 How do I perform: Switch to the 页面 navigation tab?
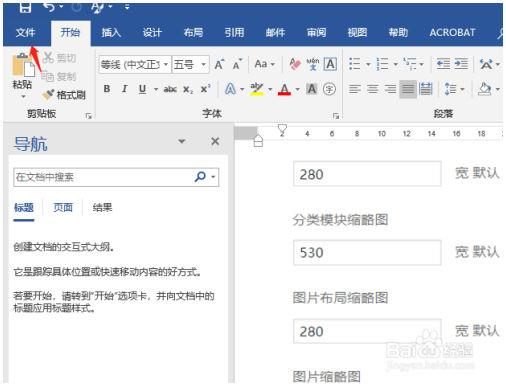click(63, 208)
